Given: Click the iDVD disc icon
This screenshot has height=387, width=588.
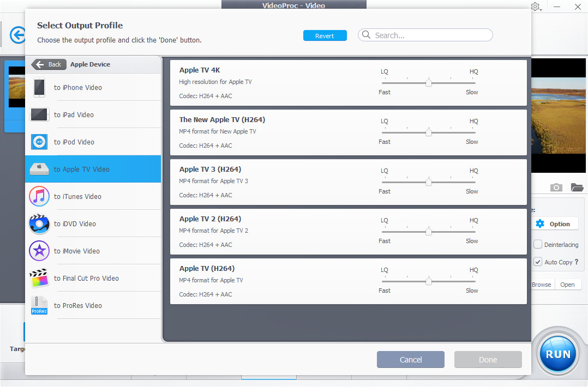Looking at the screenshot, I should [x=39, y=223].
